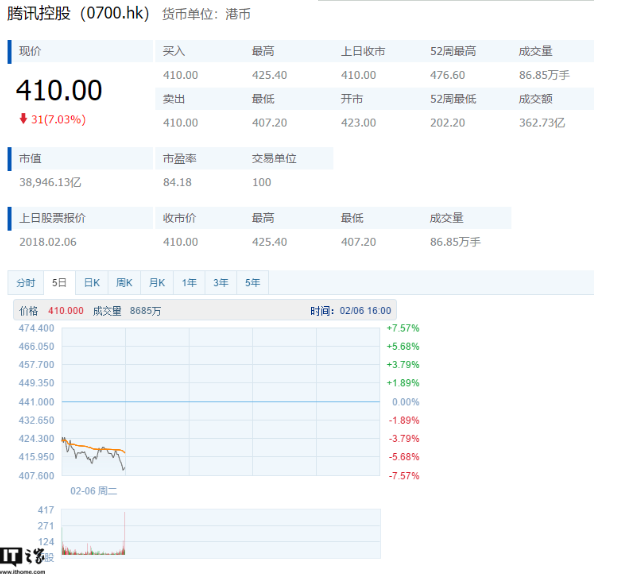Click the 买入 header
The image size is (617, 579).
pos(174,51)
